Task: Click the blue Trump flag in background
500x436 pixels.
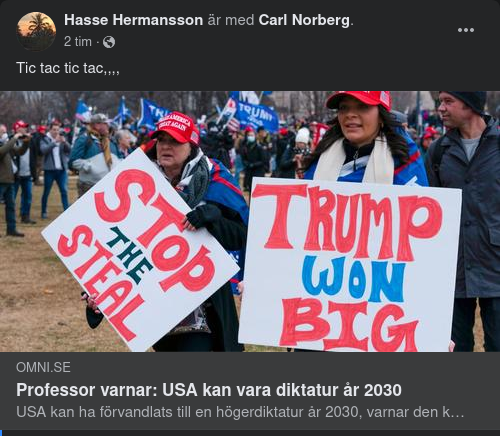Action: (256, 115)
